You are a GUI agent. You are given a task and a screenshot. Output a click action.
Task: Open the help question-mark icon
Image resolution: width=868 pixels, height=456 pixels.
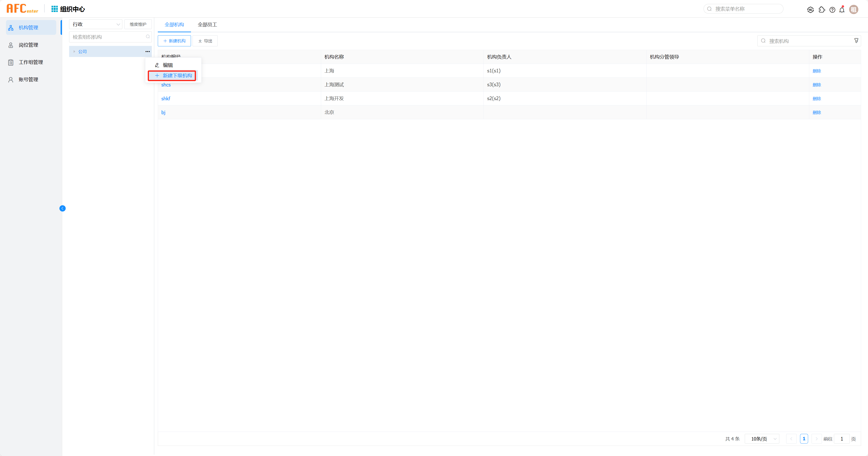pos(832,10)
